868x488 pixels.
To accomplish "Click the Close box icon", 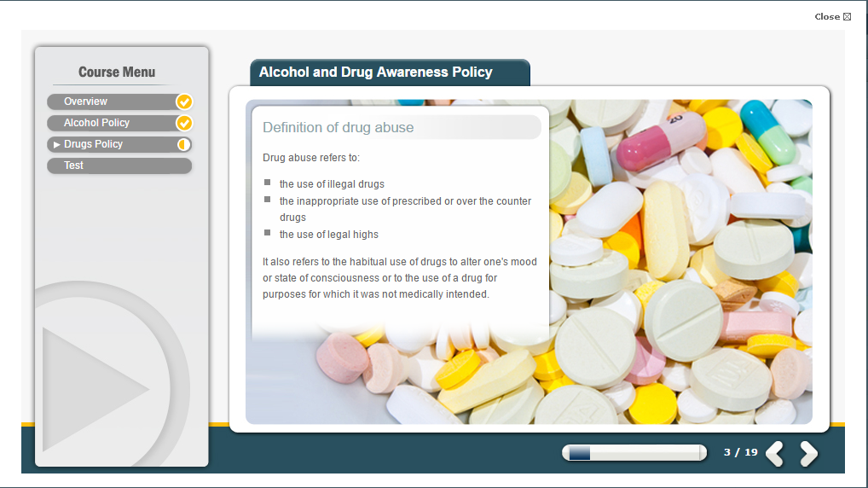I will point(847,16).
